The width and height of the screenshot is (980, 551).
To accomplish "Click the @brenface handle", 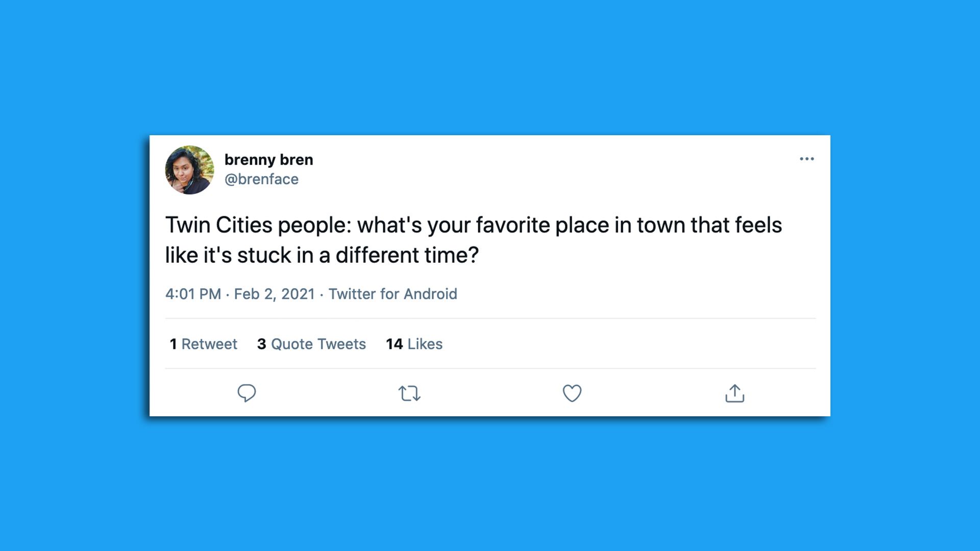I will point(262,179).
